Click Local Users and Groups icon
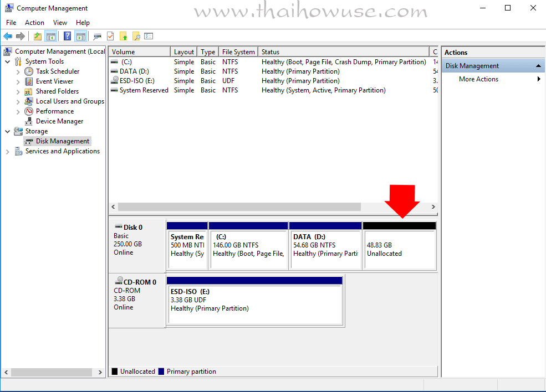The image size is (546, 392). tap(29, 101)
